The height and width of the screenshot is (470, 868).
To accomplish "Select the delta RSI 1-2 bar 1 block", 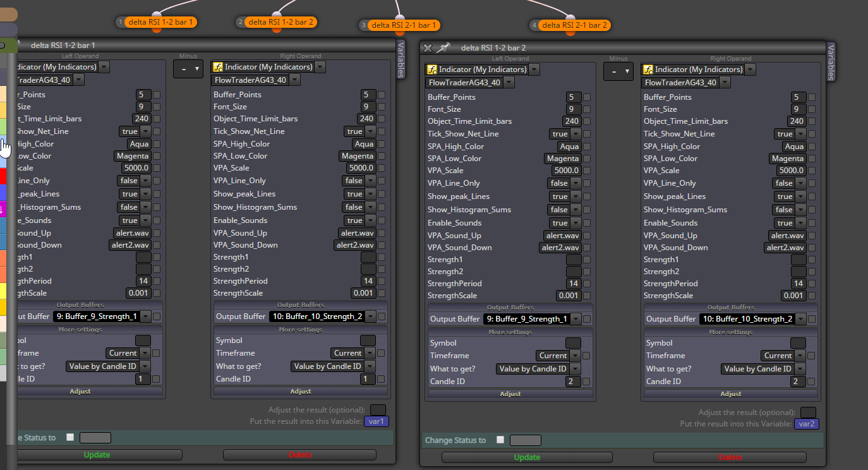I will coord(160,22).
